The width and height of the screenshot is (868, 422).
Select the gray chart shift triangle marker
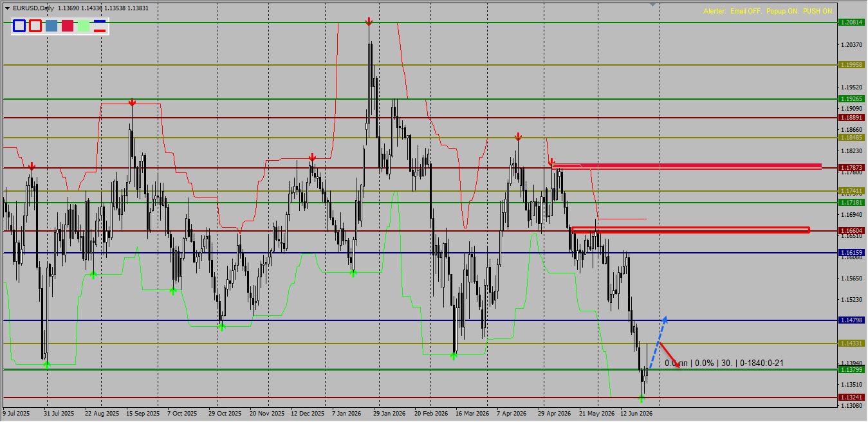click(x=653, y=5)
